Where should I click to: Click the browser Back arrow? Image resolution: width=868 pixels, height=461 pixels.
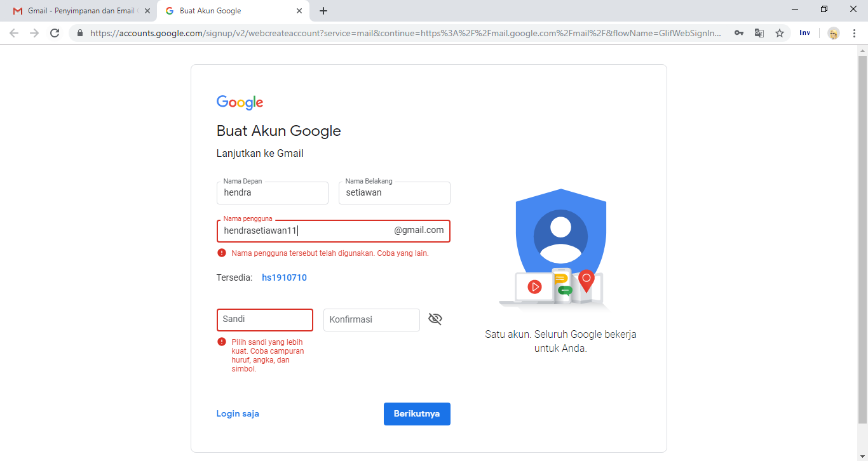[x=14, y=33]
